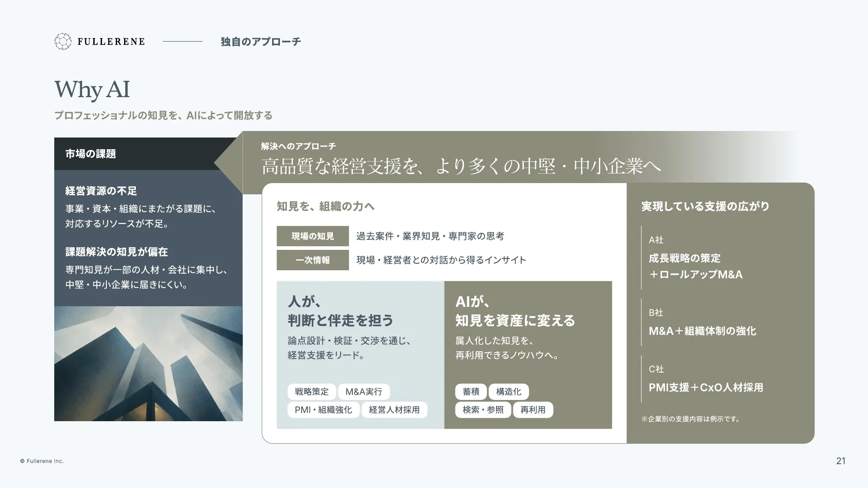
Task: Click the 一次情報 label box
Action: tap(313, 260)
